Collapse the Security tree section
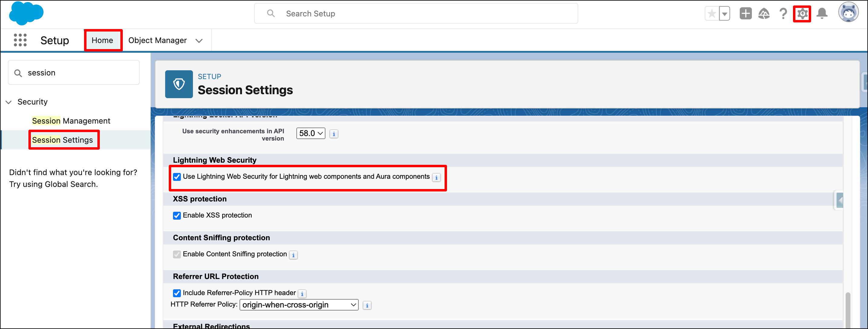The height and width of the screenshot is (329, 868). 9,102
